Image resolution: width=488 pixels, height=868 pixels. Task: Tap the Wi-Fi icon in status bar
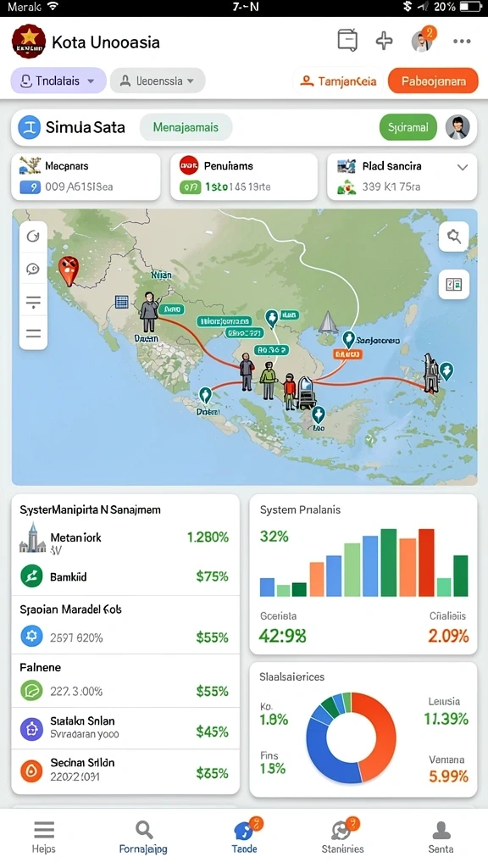53,7
